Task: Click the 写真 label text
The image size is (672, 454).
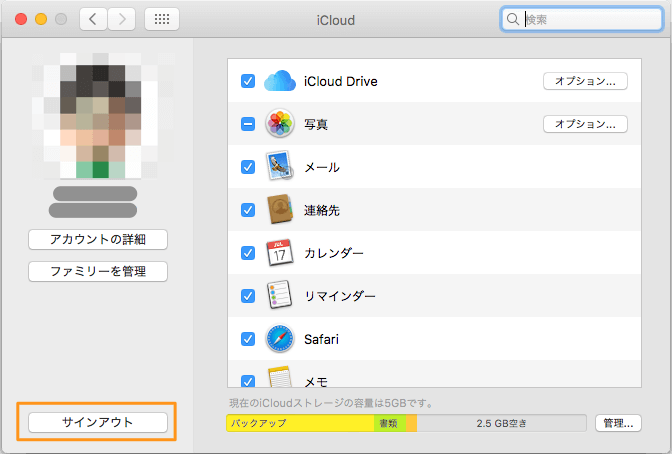Action: [316, 124]
